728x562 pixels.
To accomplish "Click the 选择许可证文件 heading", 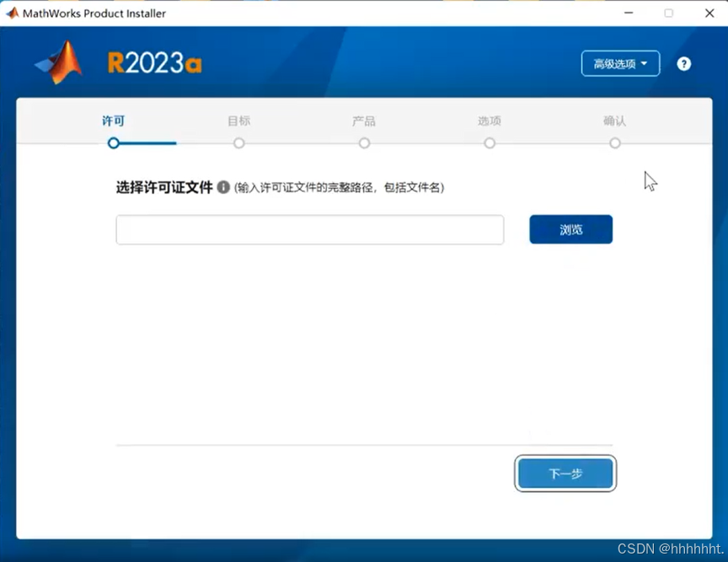I will [164, 187].
